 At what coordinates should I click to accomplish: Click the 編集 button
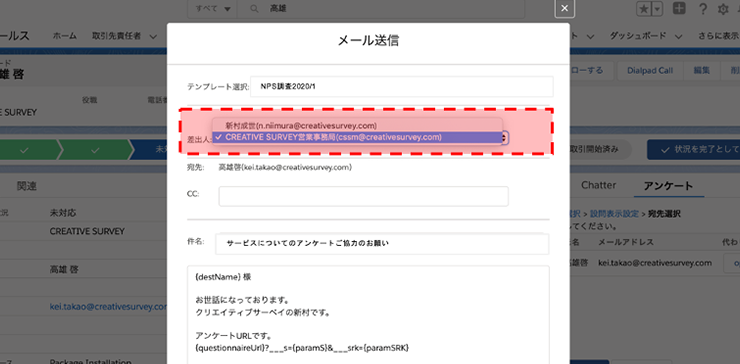coord(701,70)
